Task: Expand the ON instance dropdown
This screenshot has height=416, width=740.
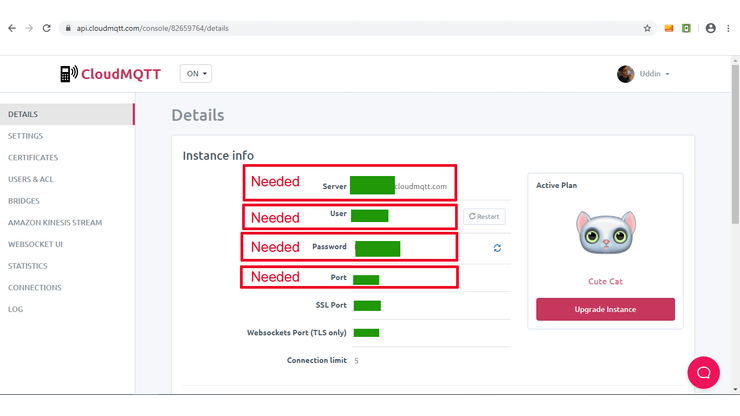Action: 196,74
